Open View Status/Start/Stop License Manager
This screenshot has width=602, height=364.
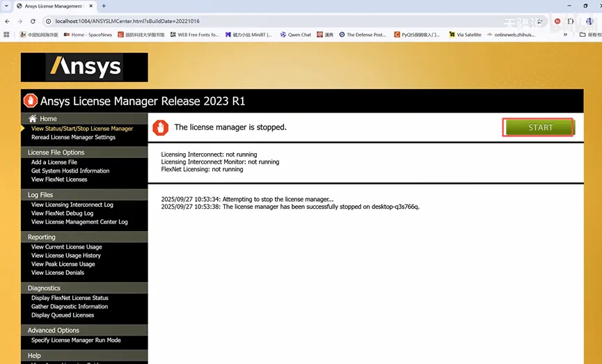(x=82, y=129)
